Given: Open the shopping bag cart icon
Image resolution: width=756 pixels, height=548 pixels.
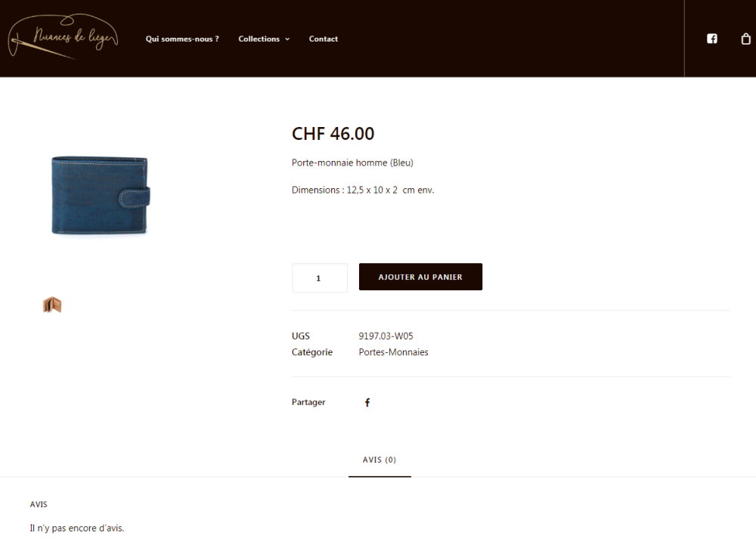Looking at the screenshot, I should 745,39.
